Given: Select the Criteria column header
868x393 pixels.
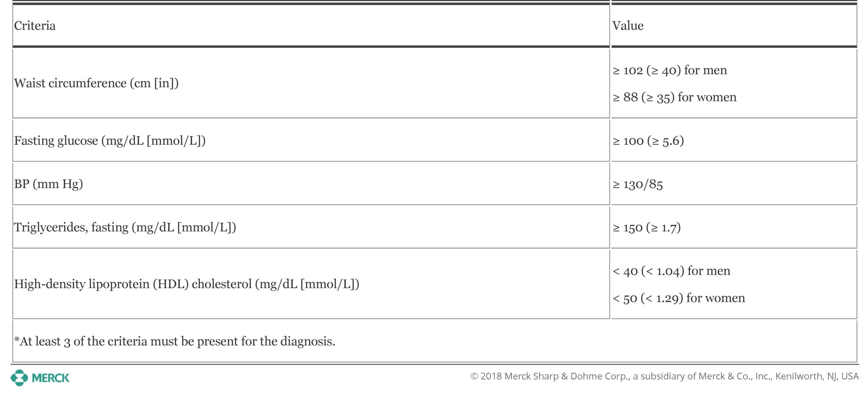Looking at the screenshot, I should click(35, 26).
